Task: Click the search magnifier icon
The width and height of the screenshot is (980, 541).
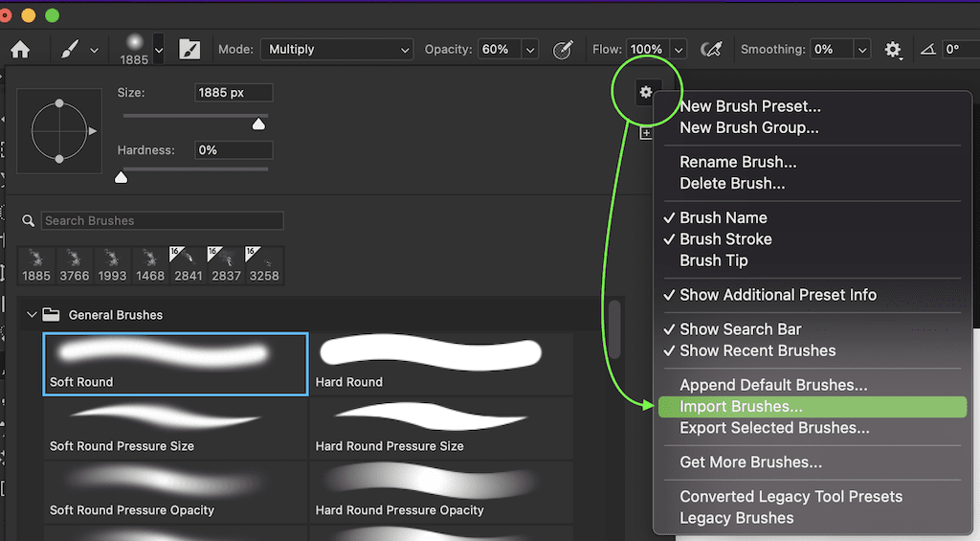Action: pyautogui.click(x=28, y=221)
